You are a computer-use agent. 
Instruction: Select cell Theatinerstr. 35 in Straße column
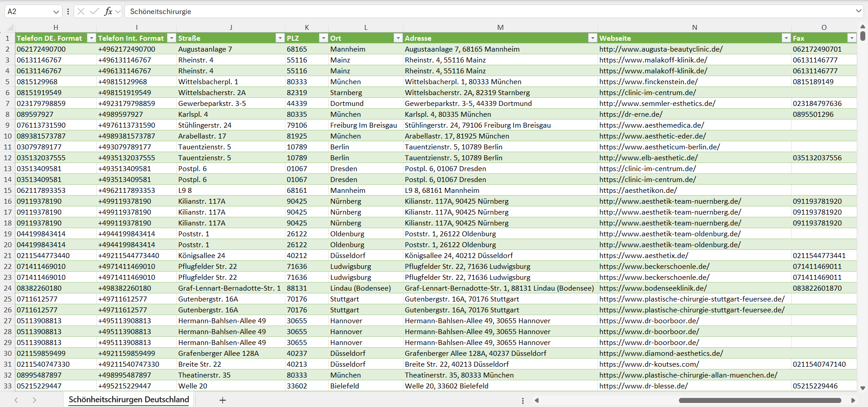click(231, 375)
